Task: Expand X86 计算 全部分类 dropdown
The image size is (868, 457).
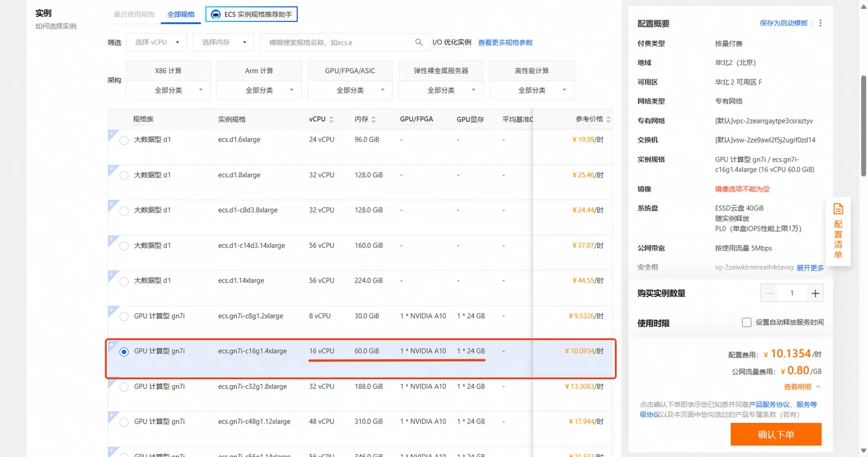Action: 169,90
